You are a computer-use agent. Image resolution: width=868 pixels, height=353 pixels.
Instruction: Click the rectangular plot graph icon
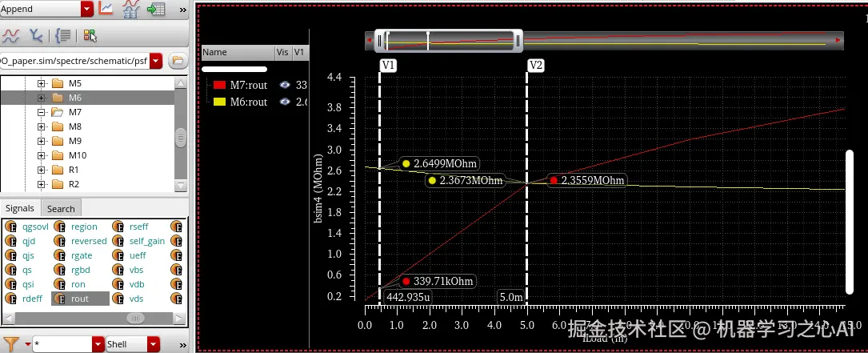106,8
